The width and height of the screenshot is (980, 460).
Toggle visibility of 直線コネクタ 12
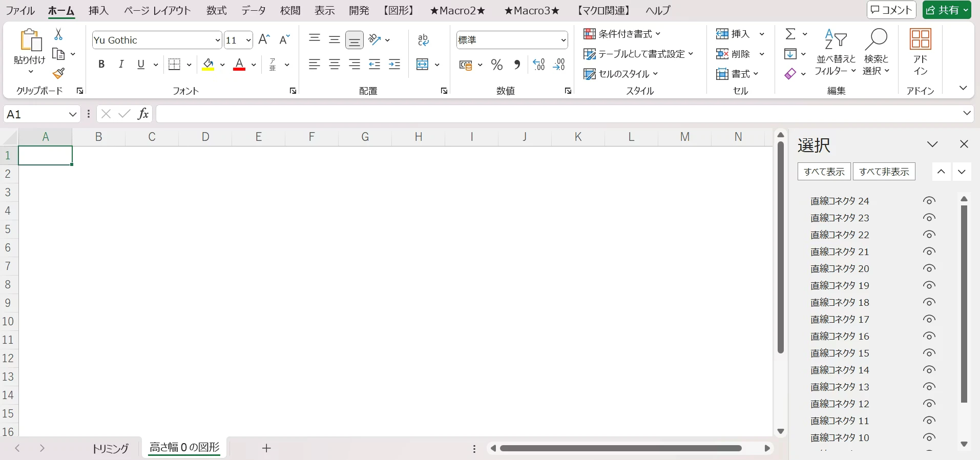click(929, 404)
